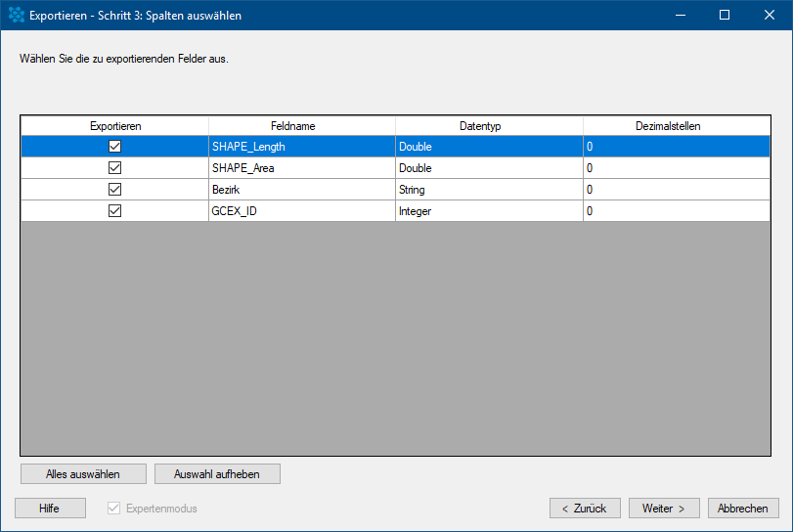Go back with the Zurück button
The height and width of the screenshot is (532, 793).
(x=585, y=509)
